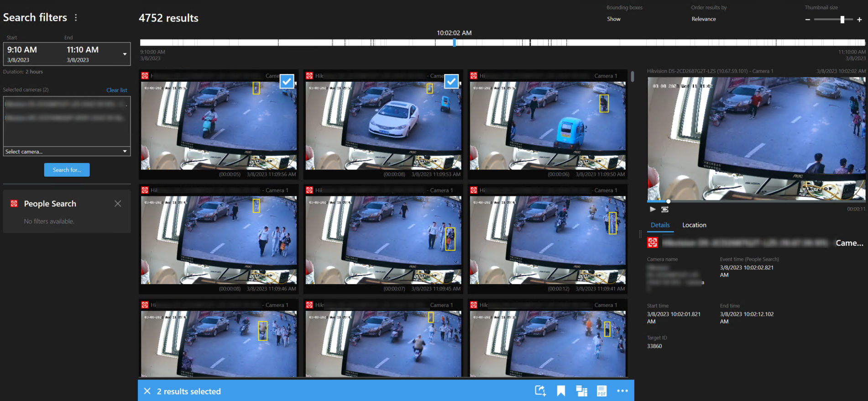The height and width of the screenshot is (401, 868).
Task: Click the Clear list link
Action: tap(116, 90)
